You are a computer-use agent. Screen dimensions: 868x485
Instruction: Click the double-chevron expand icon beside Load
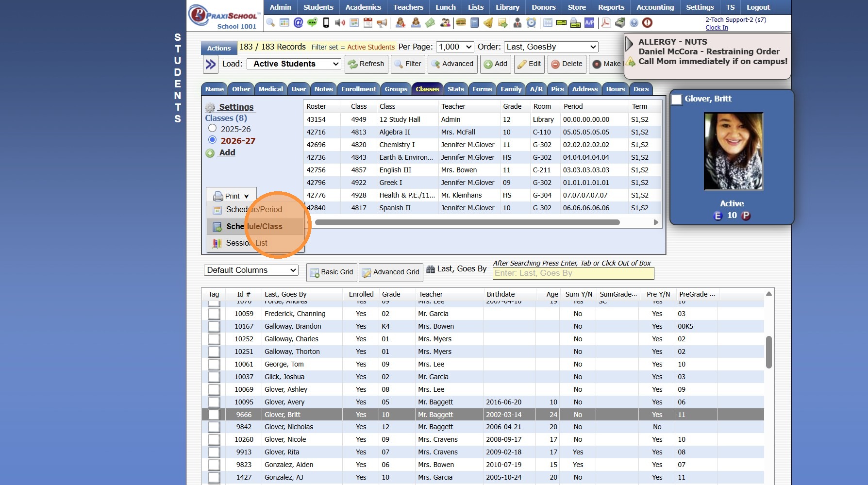coord(210,64)
